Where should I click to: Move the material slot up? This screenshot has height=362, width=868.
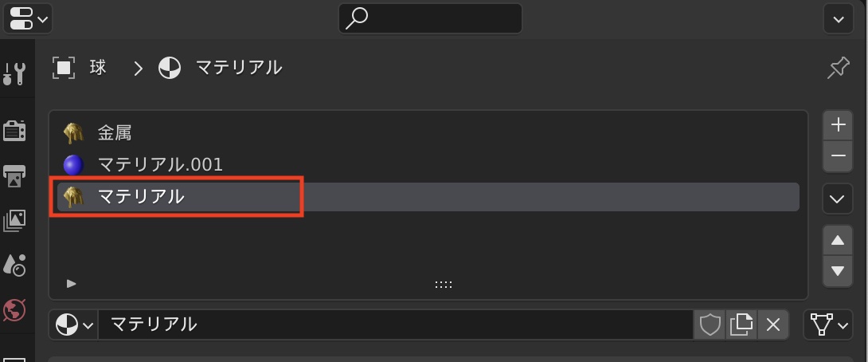coord(837,240)
